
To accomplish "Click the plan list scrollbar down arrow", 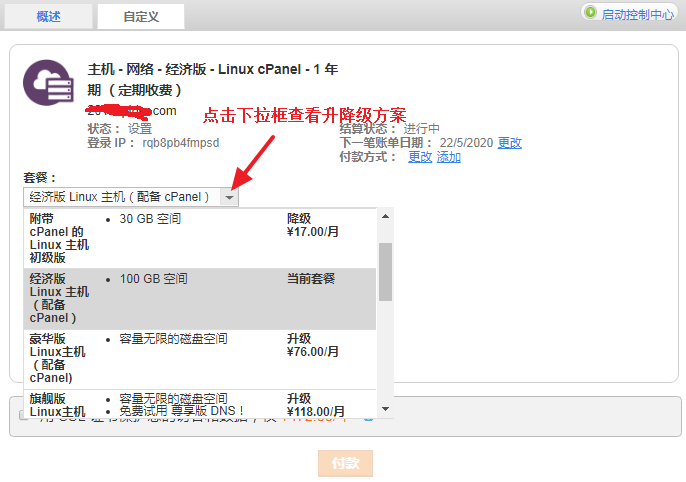I will [x=385, y=409].
